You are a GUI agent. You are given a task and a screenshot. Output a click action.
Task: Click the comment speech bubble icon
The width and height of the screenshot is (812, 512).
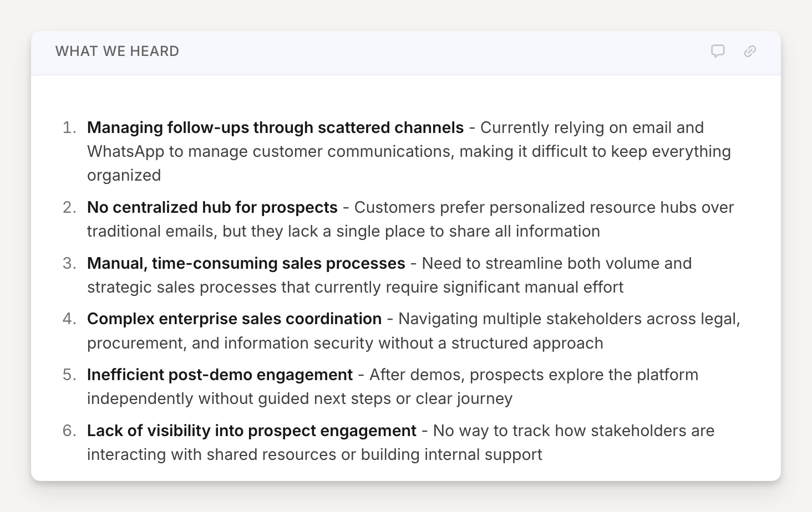pyautogui.click(x=718, y=52)
